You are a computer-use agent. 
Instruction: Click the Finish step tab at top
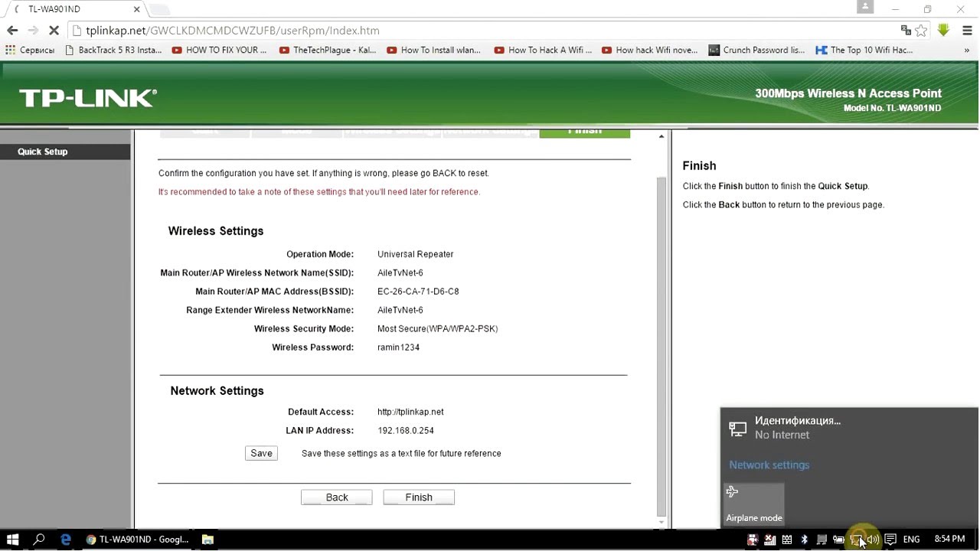pos(584,133)
